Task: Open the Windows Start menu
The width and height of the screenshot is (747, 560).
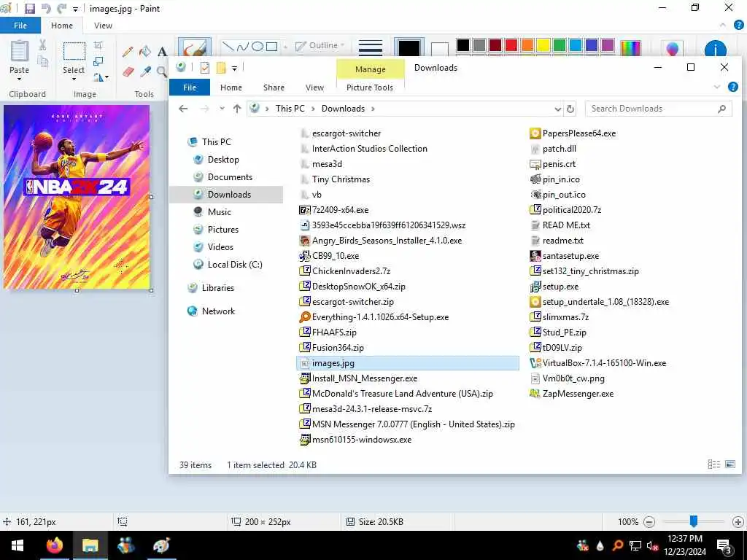Action: [18, 545]
